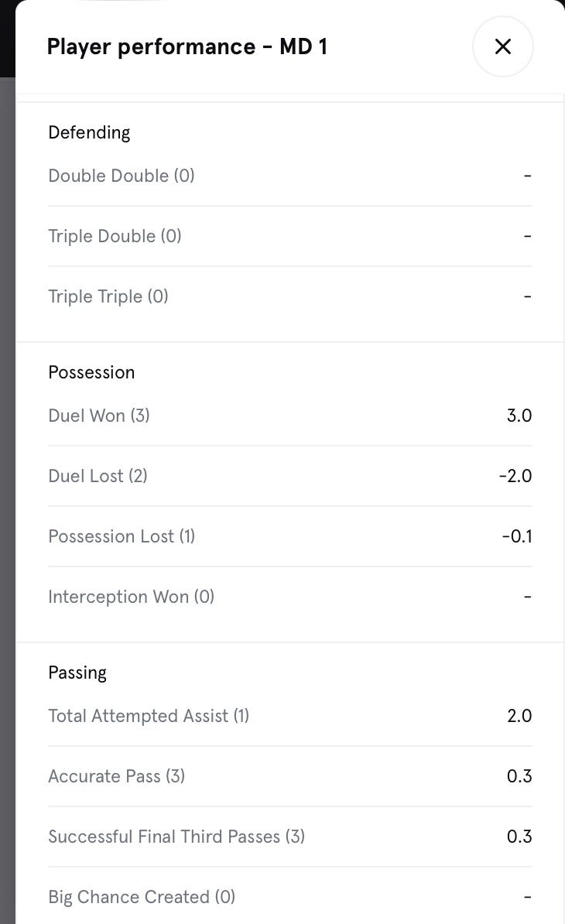Tap the Possession Lost (1) stat label
The image size is (565, 924).
[122, 536]
